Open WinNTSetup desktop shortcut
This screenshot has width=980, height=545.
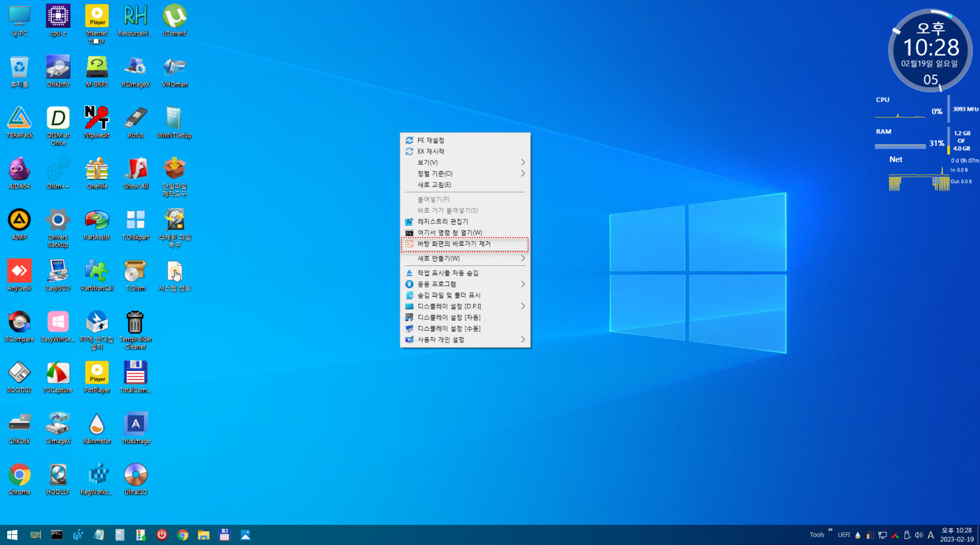point(175,123)
